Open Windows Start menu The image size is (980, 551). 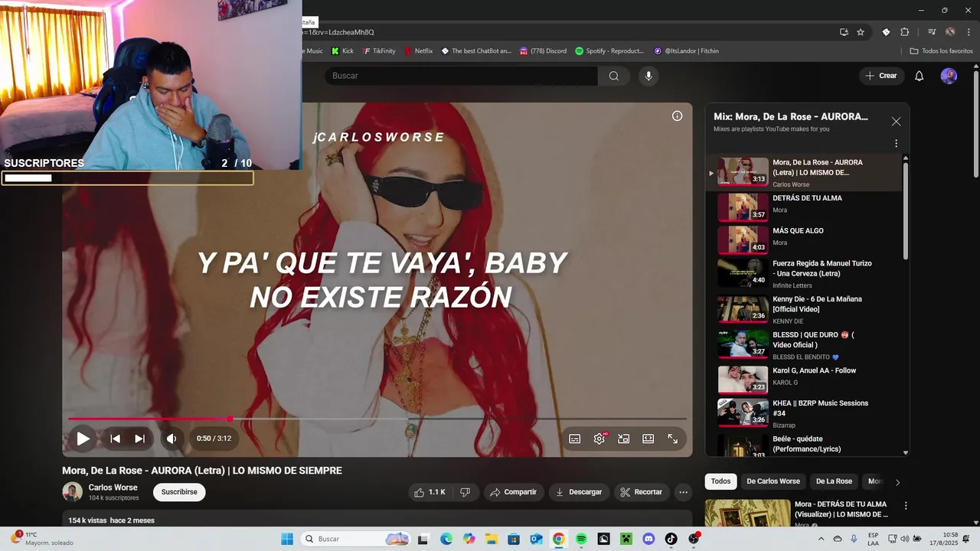(x=287, y=539)
